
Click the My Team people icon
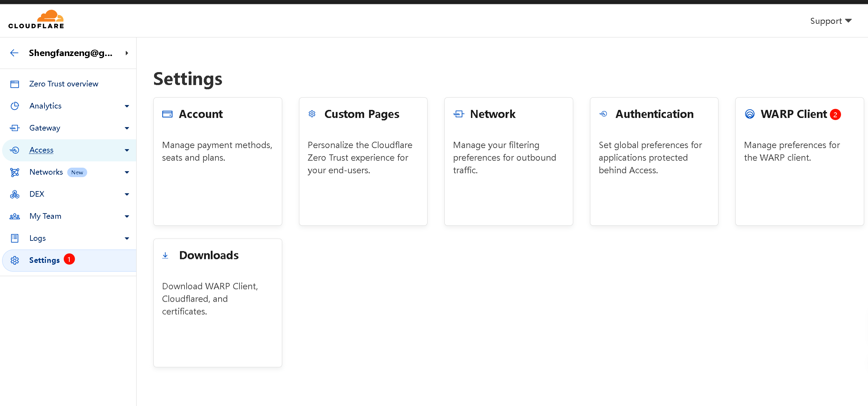(x=15, y=216)
